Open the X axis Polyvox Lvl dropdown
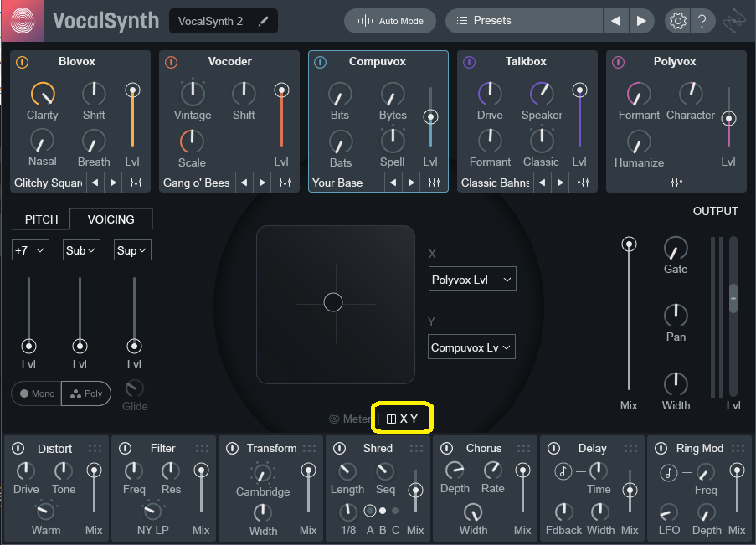 [x=472, y=280]
